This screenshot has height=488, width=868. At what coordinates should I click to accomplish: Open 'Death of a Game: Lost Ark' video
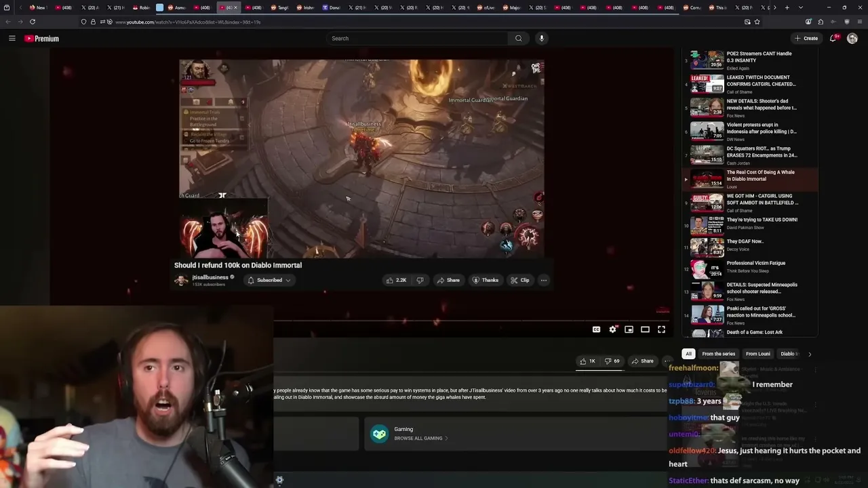pyautogui.click(x=749, y=333)
